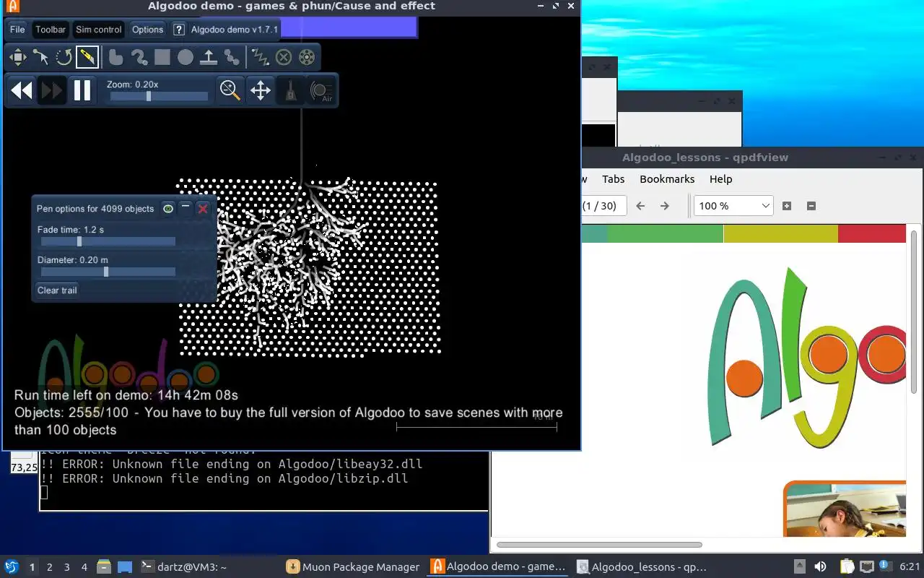Toggle gravity in sim control

point(291,90)
